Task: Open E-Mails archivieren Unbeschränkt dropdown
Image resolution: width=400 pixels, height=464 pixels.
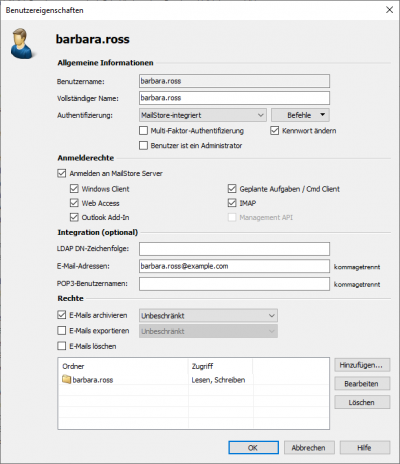Action: click(x=208, y=316)
